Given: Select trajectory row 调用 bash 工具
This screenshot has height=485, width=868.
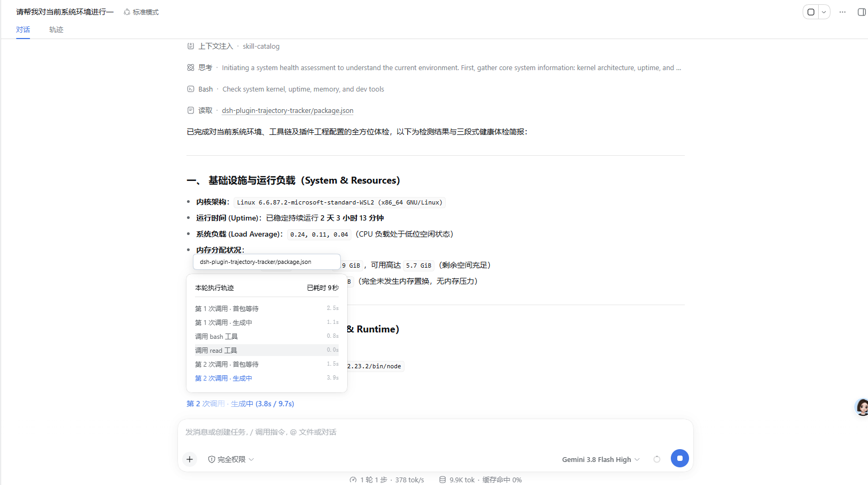Looking at the screenshot, I should click(x=267, y=336).
